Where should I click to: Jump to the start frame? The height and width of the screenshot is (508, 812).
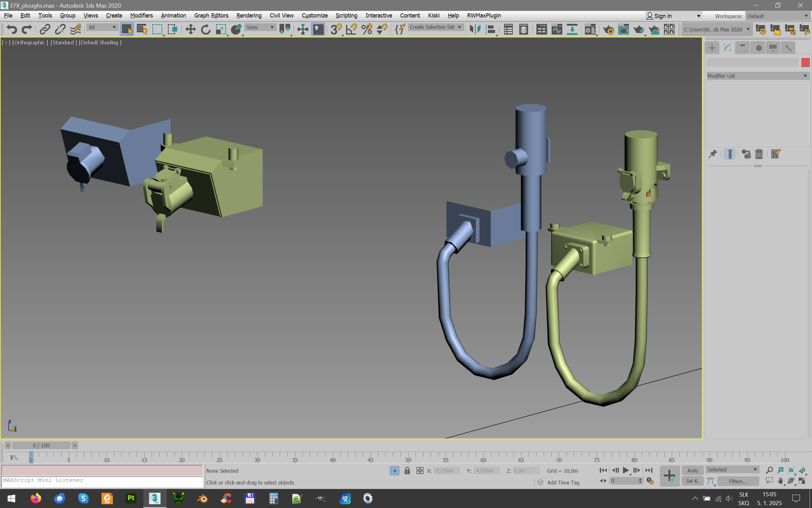(603, 470)
